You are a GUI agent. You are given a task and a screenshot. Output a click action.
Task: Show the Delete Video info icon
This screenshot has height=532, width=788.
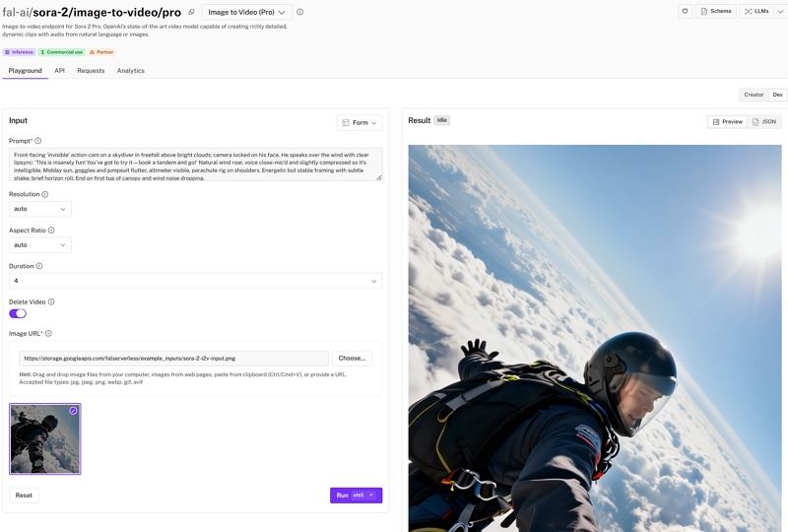[51, 301]
